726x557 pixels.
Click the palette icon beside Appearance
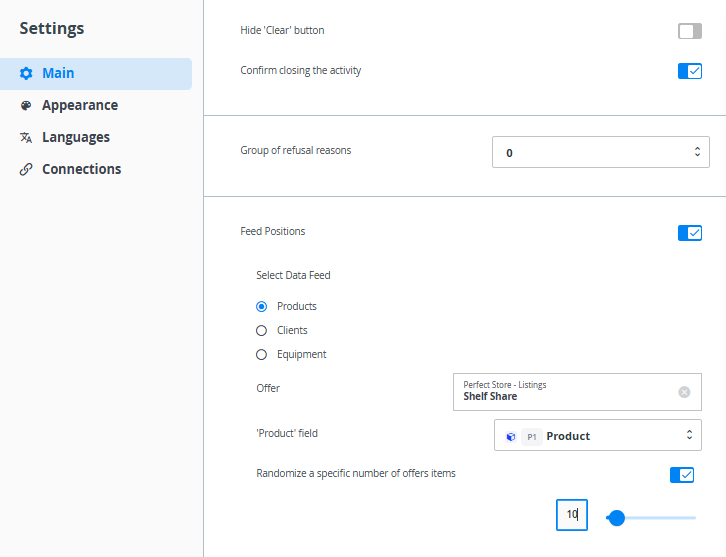26,106
